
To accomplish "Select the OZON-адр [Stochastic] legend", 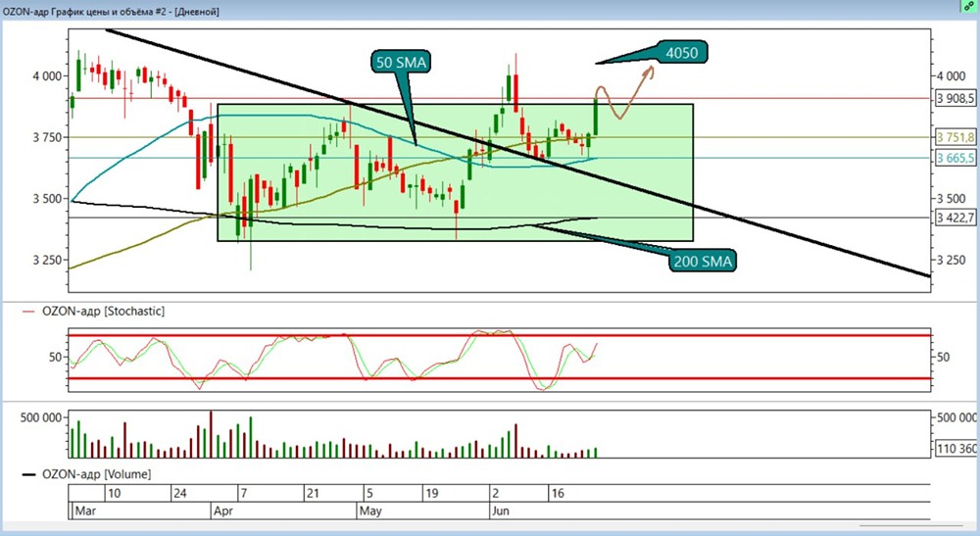I will 103,311.
